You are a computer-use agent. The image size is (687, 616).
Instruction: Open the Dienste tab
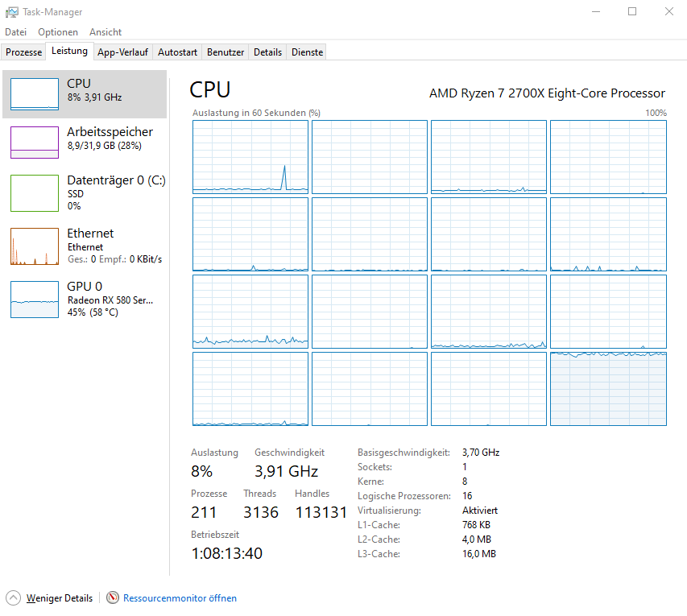[x=306, y=51]
